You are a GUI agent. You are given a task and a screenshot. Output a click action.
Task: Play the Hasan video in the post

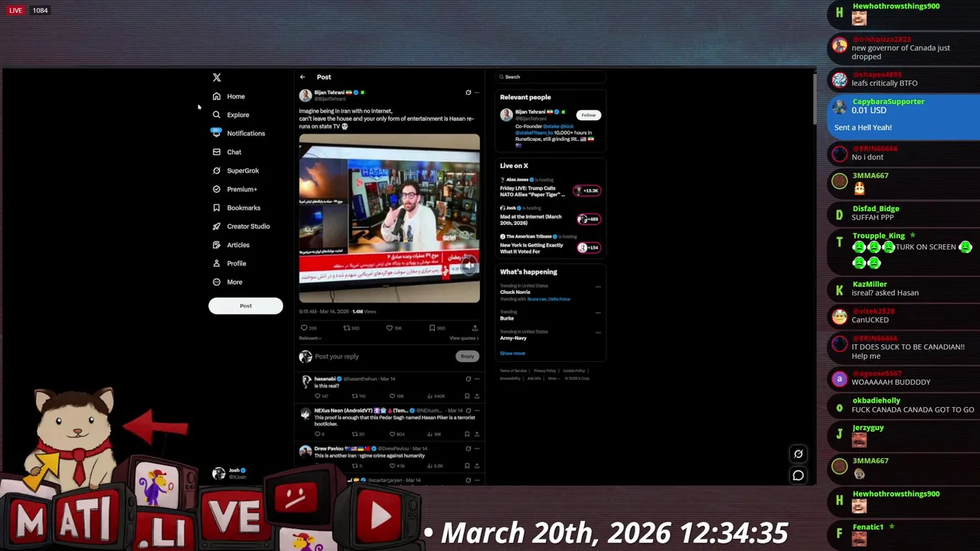click(390, 219)
